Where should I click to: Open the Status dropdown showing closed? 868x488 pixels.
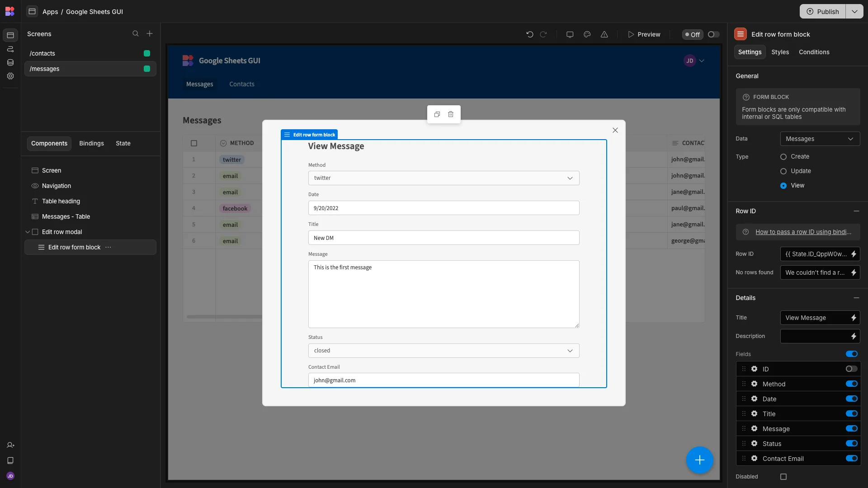point(443,351)
